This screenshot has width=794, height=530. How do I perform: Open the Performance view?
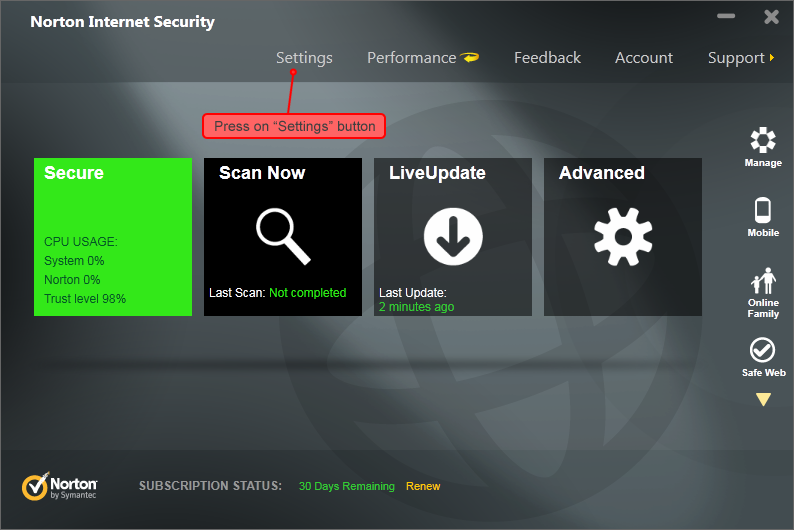click(411, 58)
